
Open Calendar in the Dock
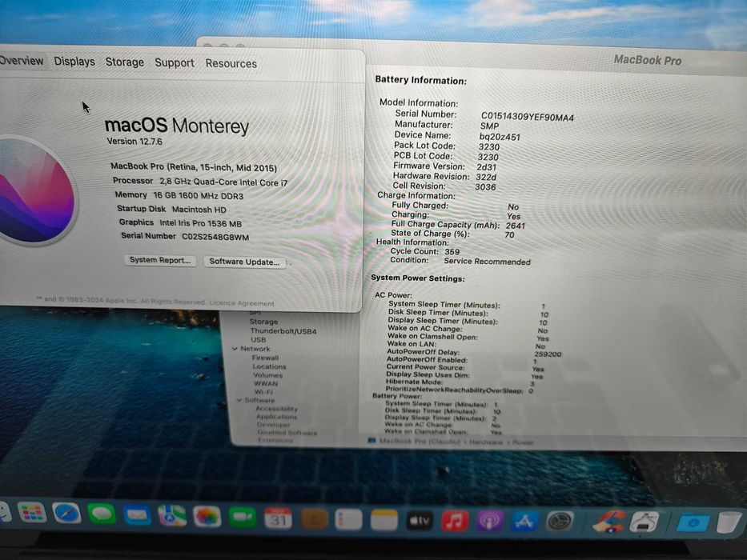[278, 518]
